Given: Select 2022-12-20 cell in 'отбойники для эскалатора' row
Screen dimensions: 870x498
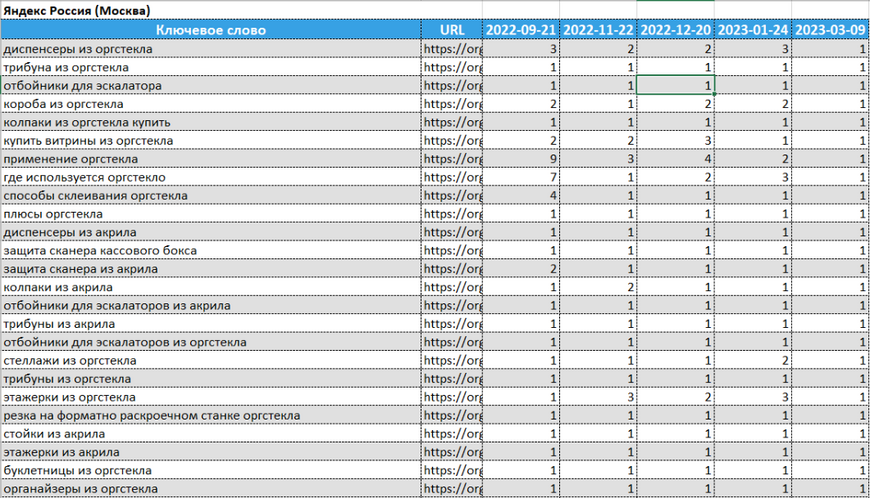Looking at the screenshot, I should point(675,86).
